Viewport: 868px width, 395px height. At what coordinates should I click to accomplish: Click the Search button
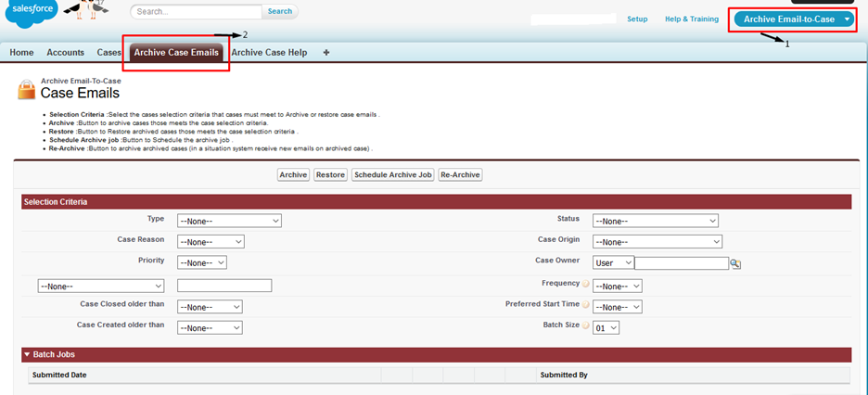[280, 11]
